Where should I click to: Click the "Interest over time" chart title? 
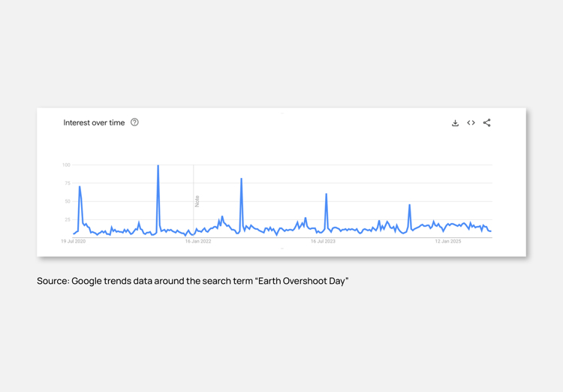[94, 122]
